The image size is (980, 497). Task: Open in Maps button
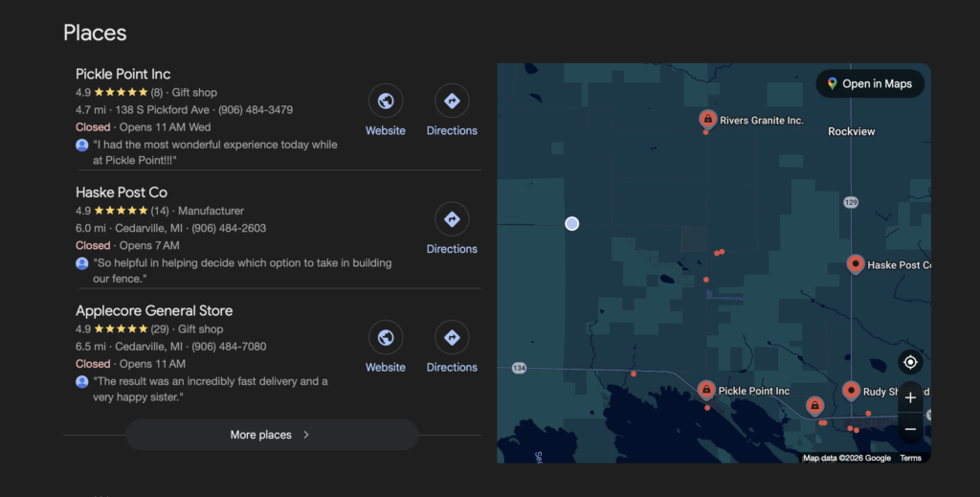(x=870, y=84)
